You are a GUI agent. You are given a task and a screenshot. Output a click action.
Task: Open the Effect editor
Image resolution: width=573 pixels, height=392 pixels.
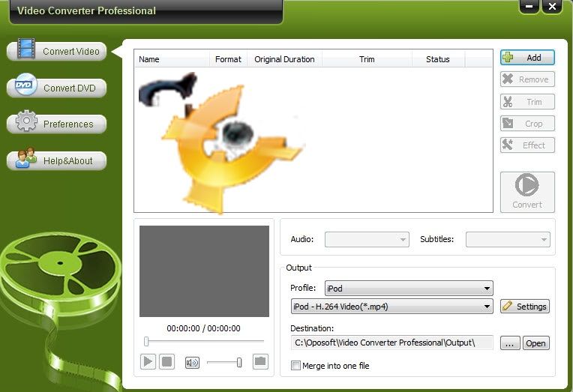coord(527,145)
